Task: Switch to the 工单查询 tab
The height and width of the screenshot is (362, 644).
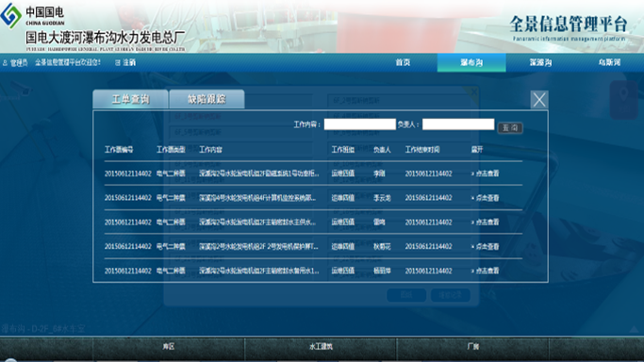Action: point(131,99)
